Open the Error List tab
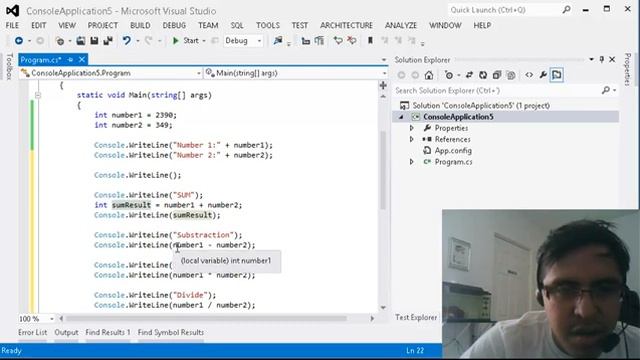 pyautogui.click(x=32, y=333)
